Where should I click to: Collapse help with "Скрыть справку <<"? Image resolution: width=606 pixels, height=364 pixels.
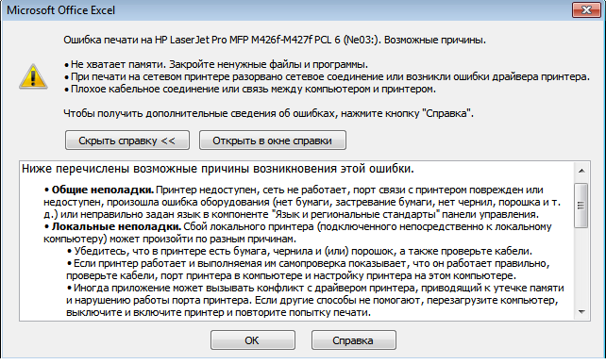[x=127, y=141]
